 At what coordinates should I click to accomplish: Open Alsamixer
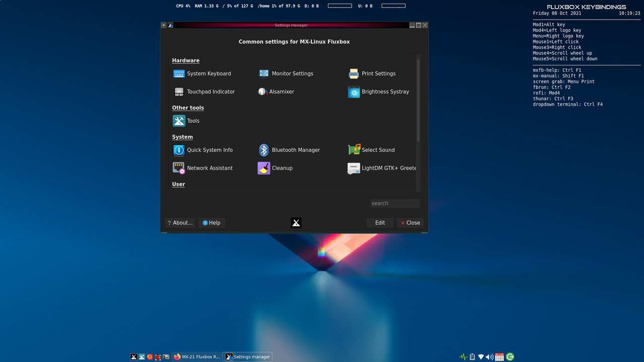(276, 92)
